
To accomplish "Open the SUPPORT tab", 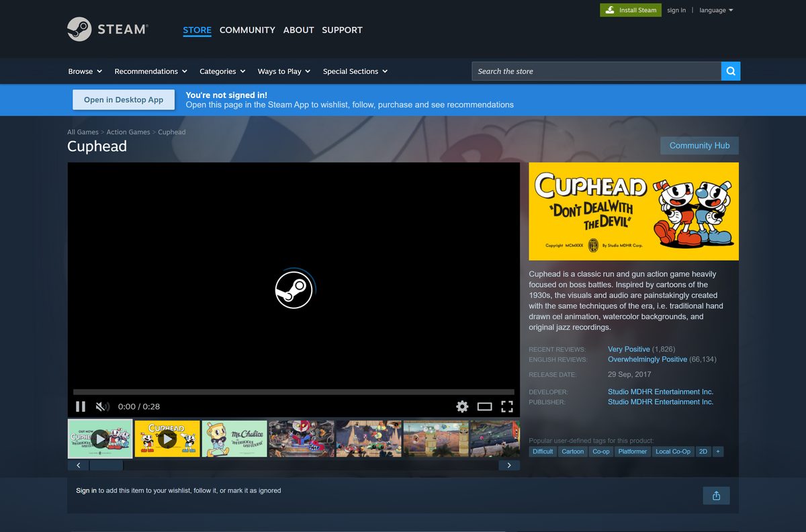I will point(342,30).
